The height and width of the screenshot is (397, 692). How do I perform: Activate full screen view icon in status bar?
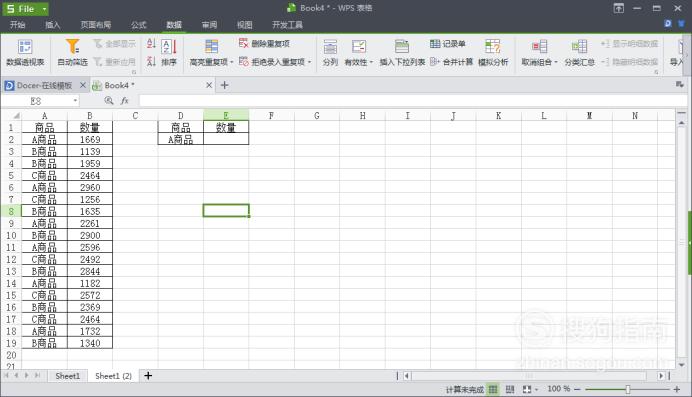[x=527, y=389]
